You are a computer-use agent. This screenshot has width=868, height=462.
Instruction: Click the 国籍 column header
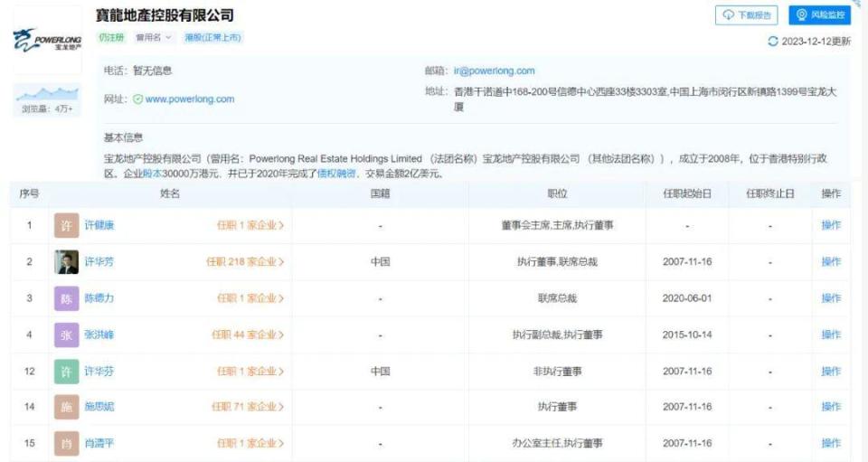381,193
